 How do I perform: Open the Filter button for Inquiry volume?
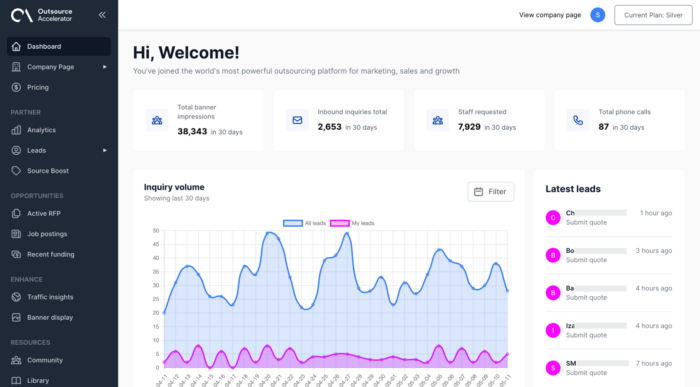tap(491, 191)
